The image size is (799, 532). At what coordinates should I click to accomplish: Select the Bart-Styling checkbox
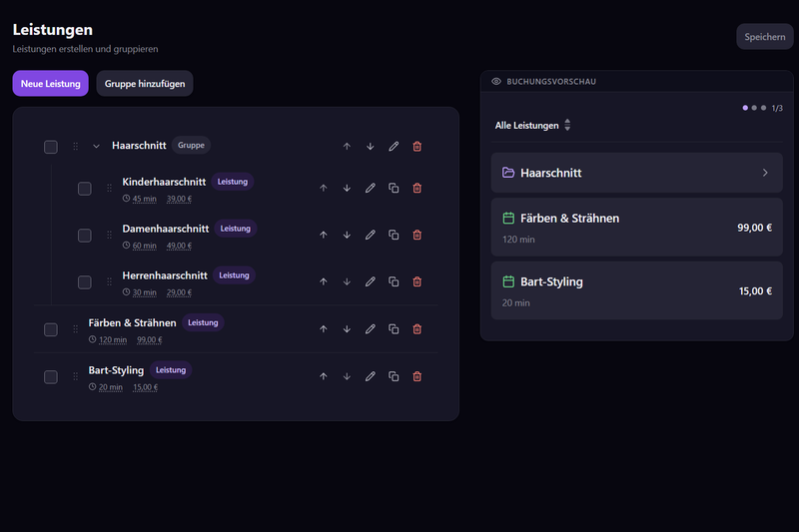pos(51,377)
